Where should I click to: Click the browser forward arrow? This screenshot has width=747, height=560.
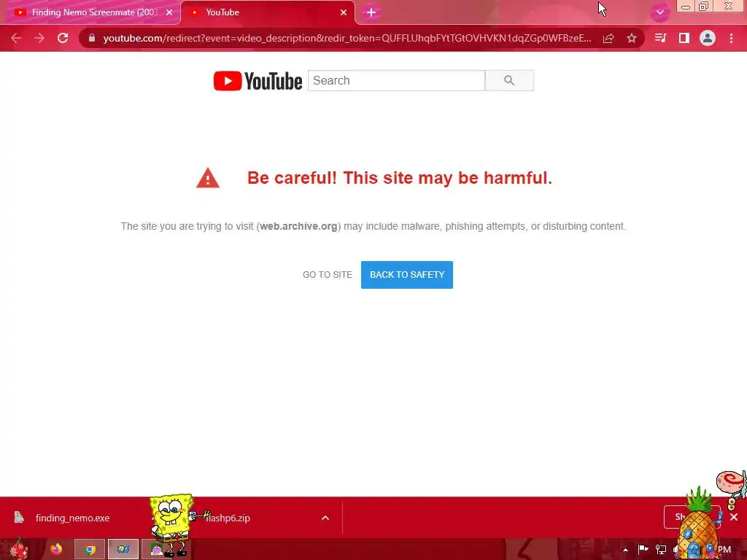coord(39,38)
